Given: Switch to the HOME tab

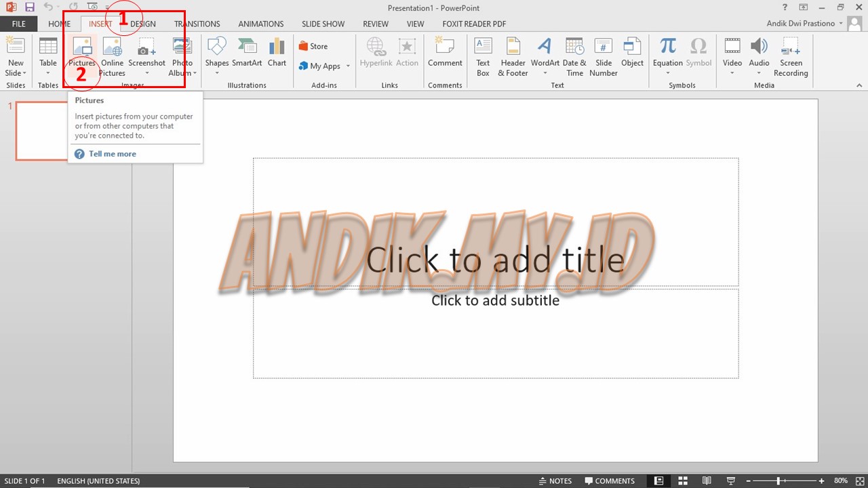Looking at the screenshot, I should pos(60,24).
